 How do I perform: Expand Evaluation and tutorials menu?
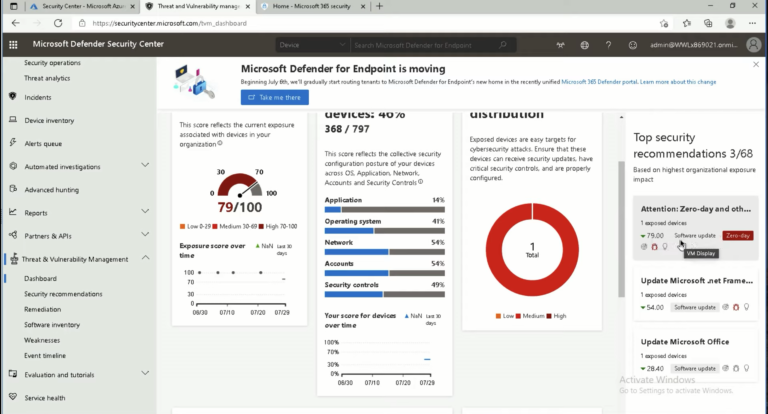pos(145,373)
